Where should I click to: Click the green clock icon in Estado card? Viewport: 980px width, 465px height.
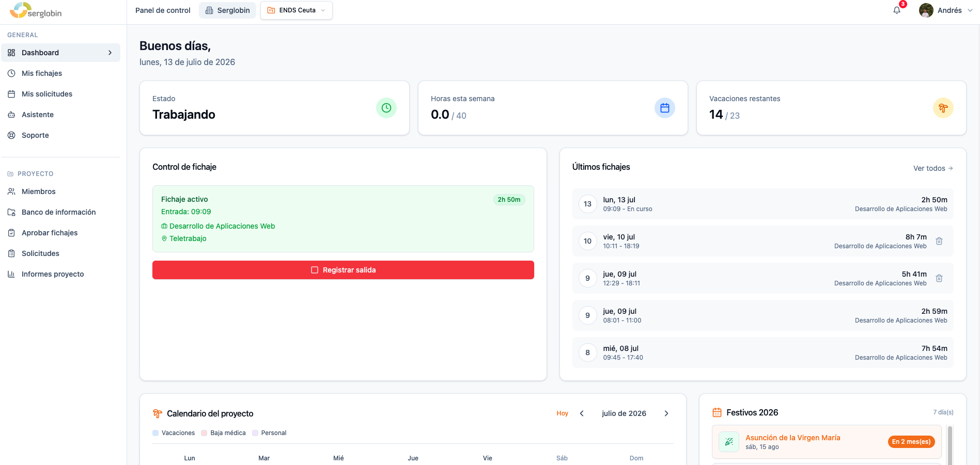386,108
